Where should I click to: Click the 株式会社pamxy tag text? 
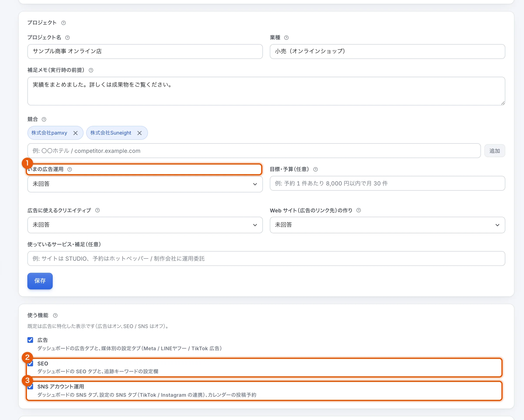click(x=49, y=133)
